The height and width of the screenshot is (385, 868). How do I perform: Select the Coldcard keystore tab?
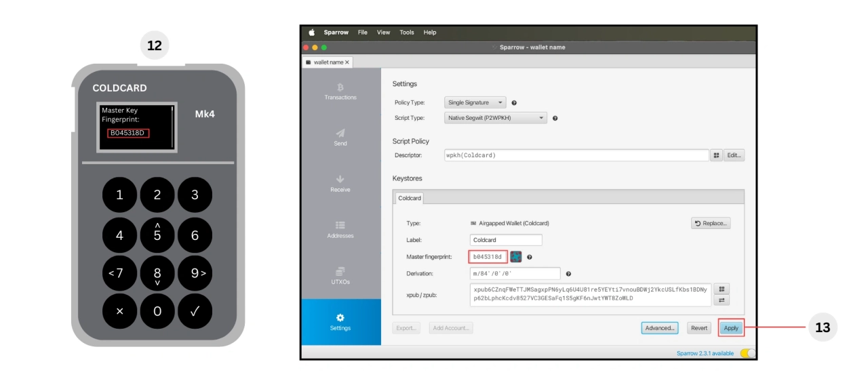(410, 198)
